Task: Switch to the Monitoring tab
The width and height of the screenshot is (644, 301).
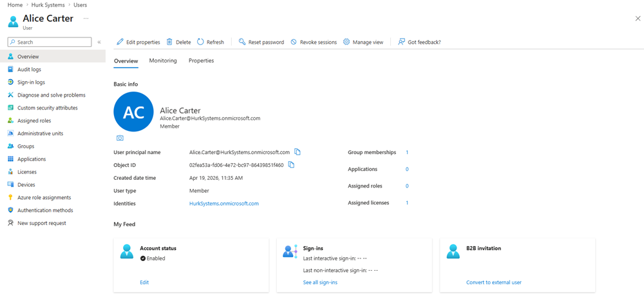Action: tap(163, 61)
